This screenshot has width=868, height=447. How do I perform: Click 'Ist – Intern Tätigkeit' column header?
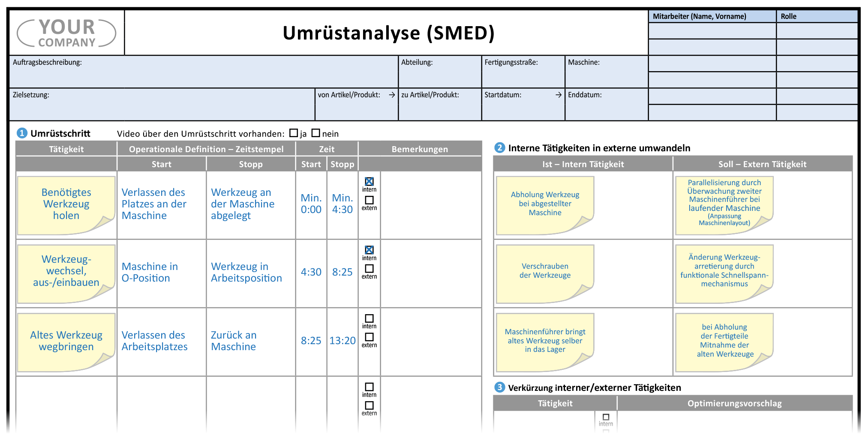(583, 164)
